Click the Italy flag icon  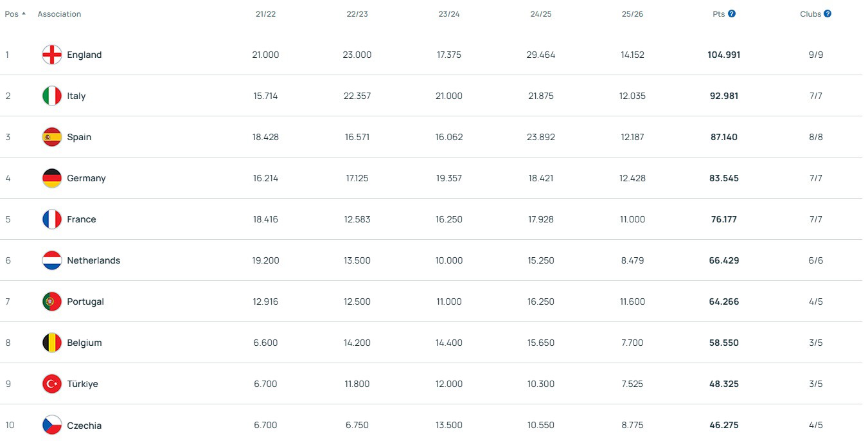pos(52,96)
